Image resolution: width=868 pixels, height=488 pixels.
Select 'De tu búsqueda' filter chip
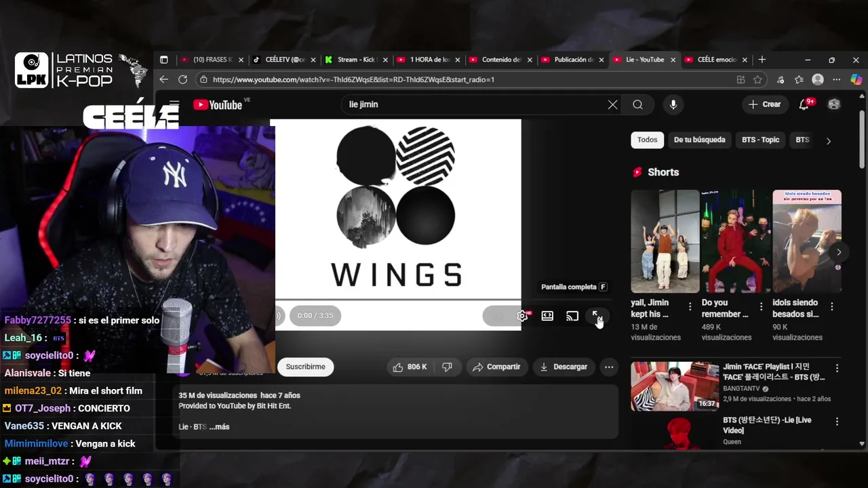point(699,140)
